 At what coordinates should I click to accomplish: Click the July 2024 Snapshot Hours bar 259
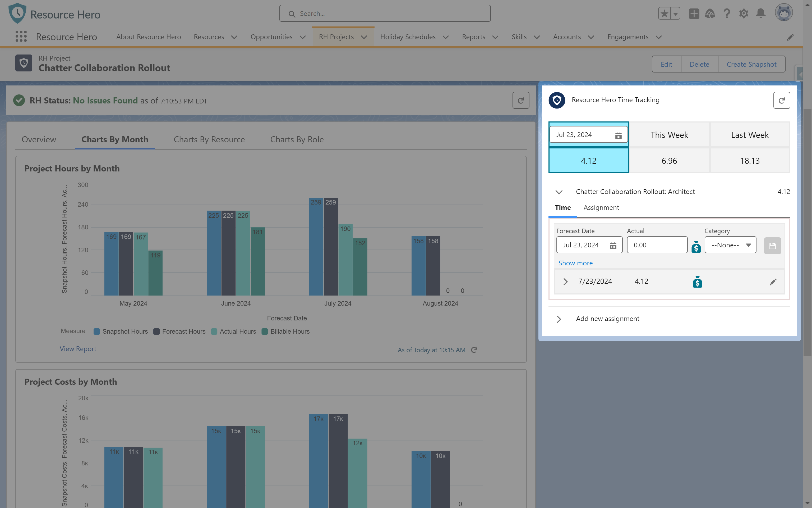[316, 247]
